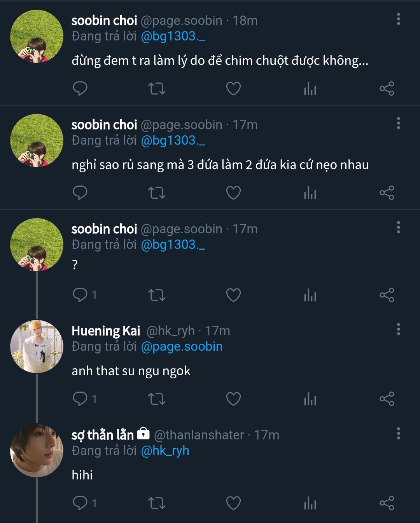View analytics of 'anh that su ngu ngok' tweet
Screen dimensions: 420x523
click(x=310, y=399)
